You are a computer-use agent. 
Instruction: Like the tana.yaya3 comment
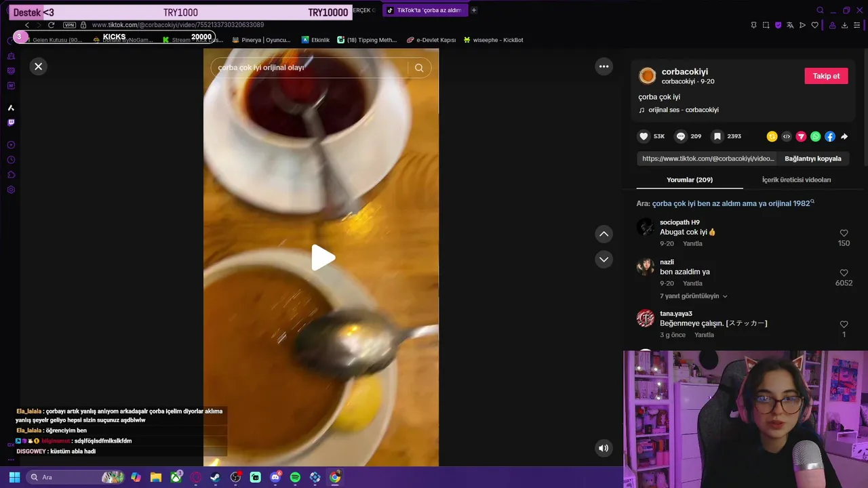tap(844, 325)
